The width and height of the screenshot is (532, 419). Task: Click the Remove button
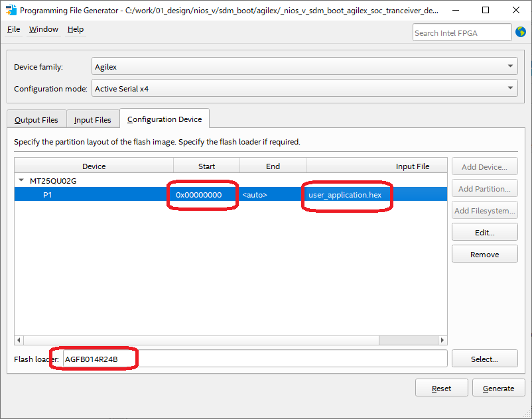484,254
